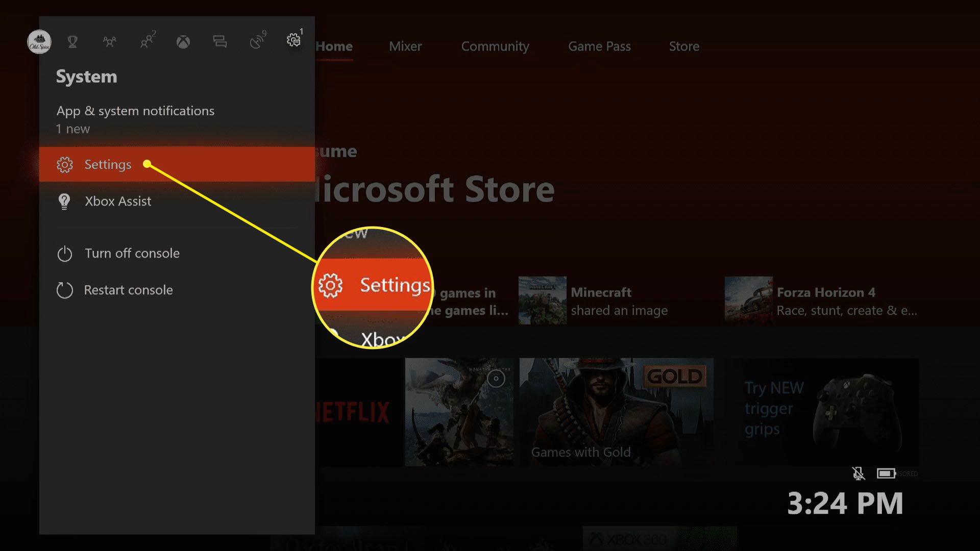Switch to the Mixer tab

(x=405, y=46)
